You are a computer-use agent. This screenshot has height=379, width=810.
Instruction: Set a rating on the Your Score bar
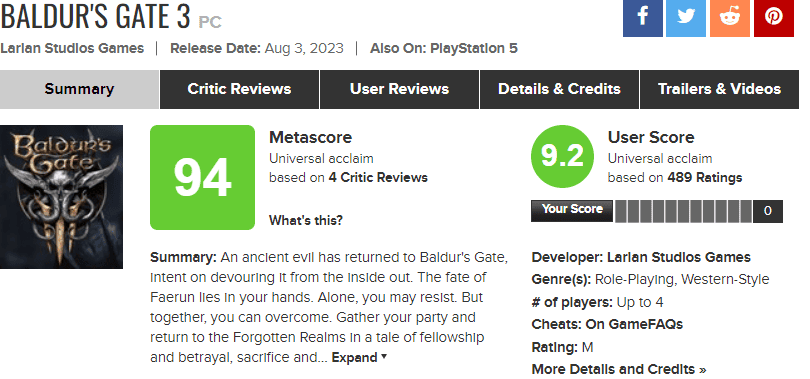683,211
